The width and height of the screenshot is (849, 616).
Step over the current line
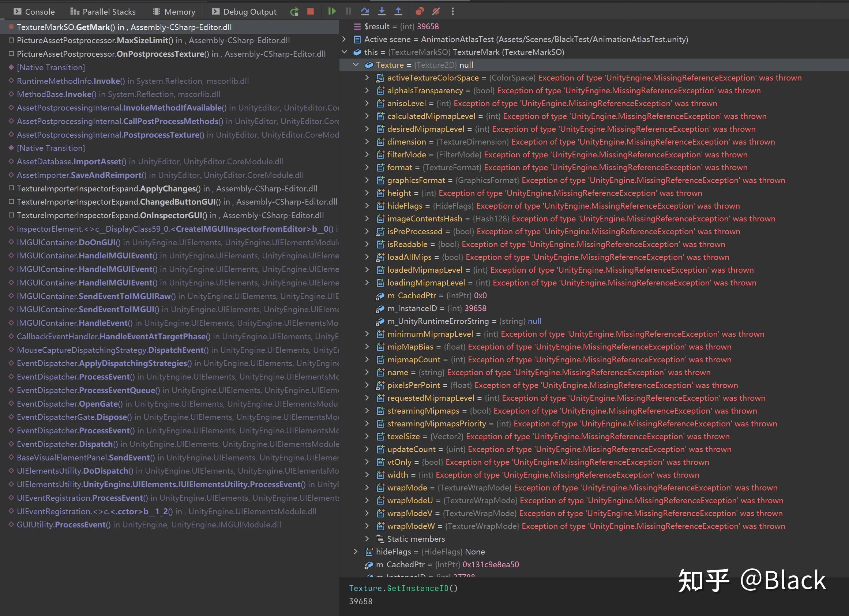[x=365, y=11]
